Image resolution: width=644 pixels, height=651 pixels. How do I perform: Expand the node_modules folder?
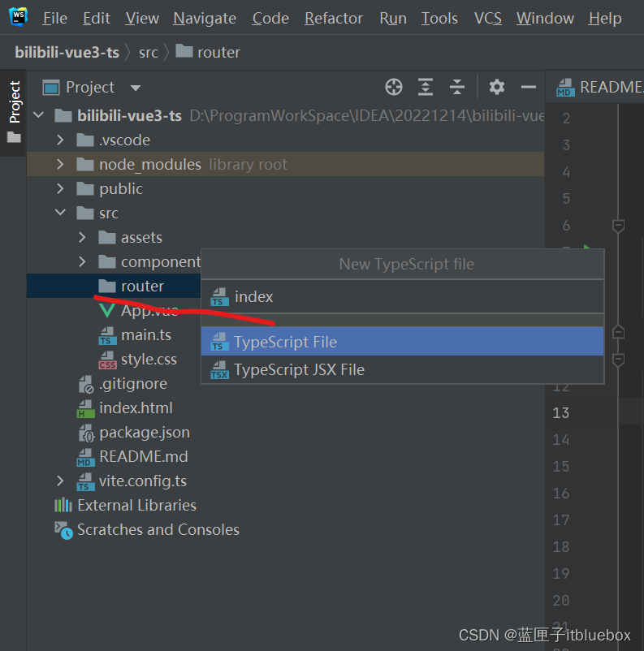click(x=60, y=164)
